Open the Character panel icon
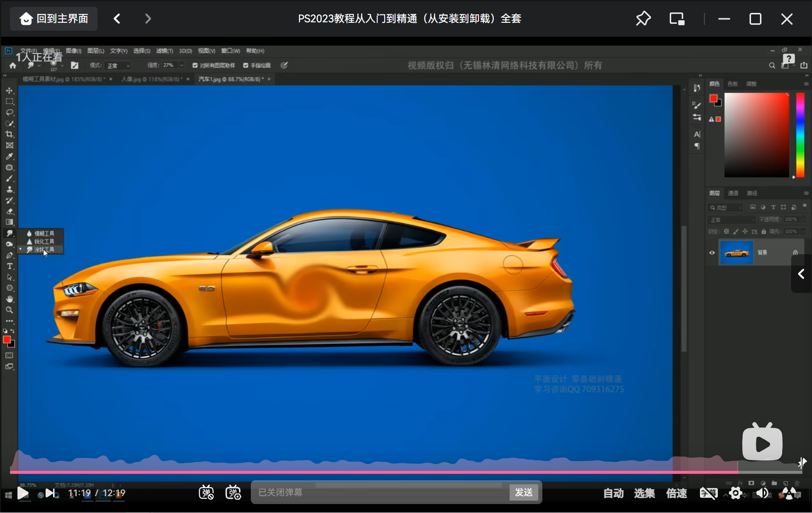The height and width of the screenshot is (513, 812). (697, 134)
